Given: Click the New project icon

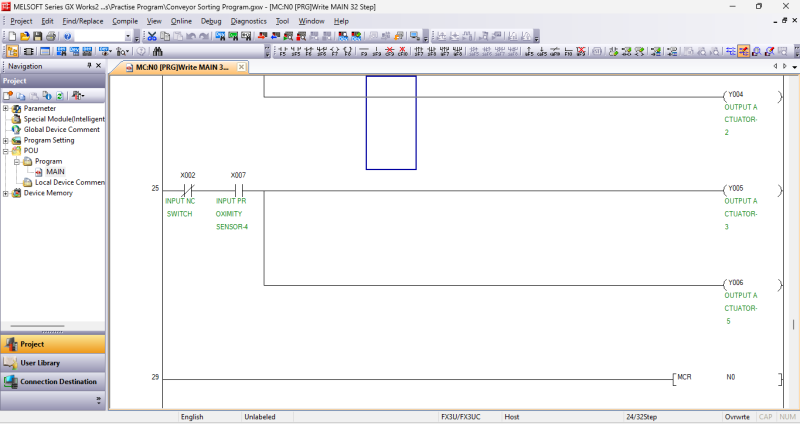Looking at the screenshot, I should pos(10,36).
